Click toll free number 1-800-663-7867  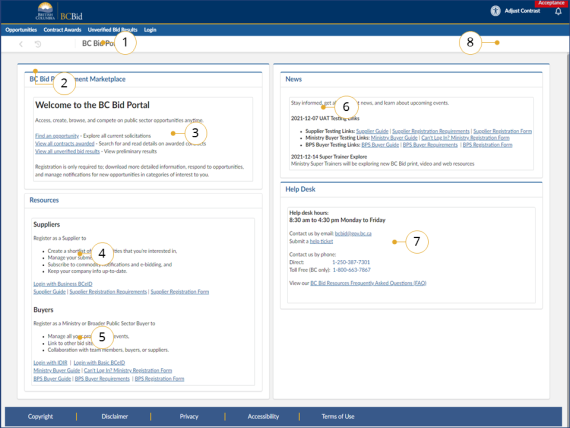[352, 270]
